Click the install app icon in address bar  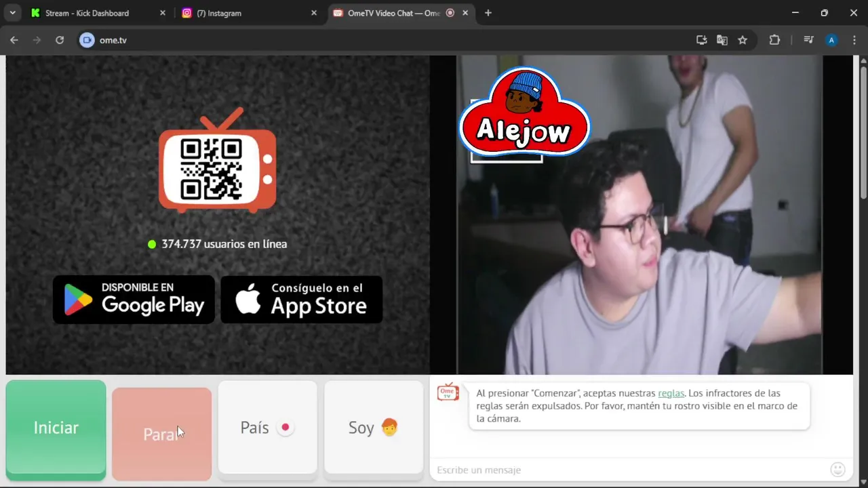[702, 40]
